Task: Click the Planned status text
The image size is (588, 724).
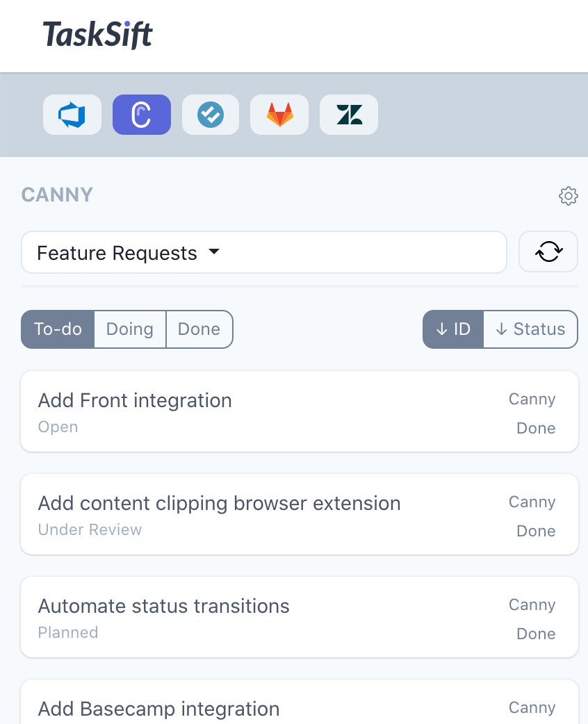Action: [68, 632]
